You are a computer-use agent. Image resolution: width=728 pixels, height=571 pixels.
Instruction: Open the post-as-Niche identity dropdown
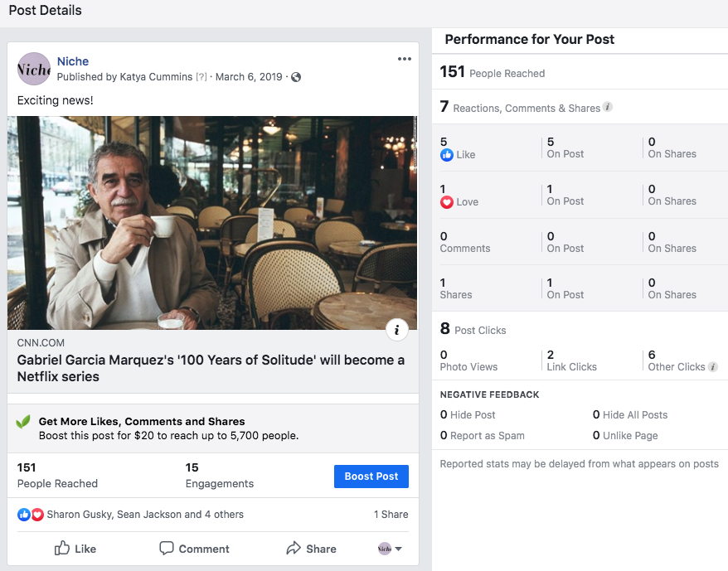tap(390, 549)
